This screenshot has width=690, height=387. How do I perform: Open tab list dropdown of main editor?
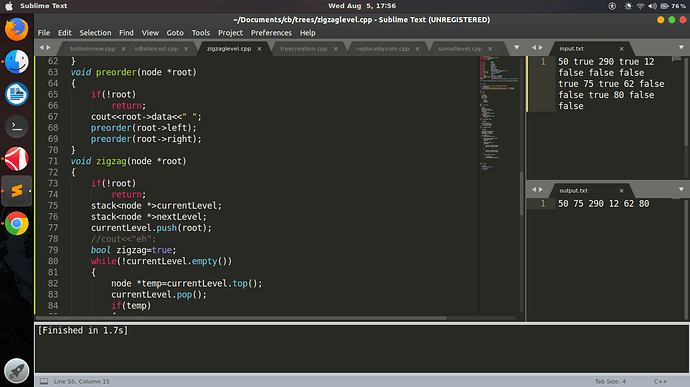point(517,48)
